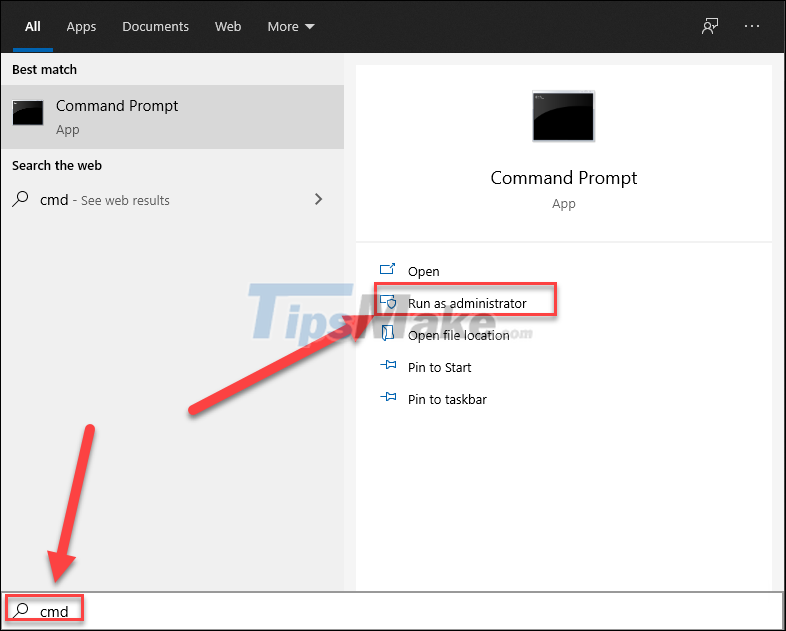786x631 pixels.
Task: Expand web results chevron arrow
Action: coord(318,199)
